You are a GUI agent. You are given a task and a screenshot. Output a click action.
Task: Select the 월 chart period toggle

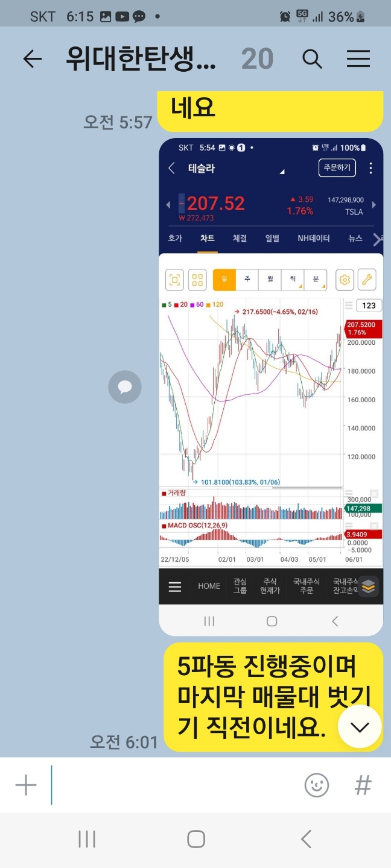coord(270,280)
